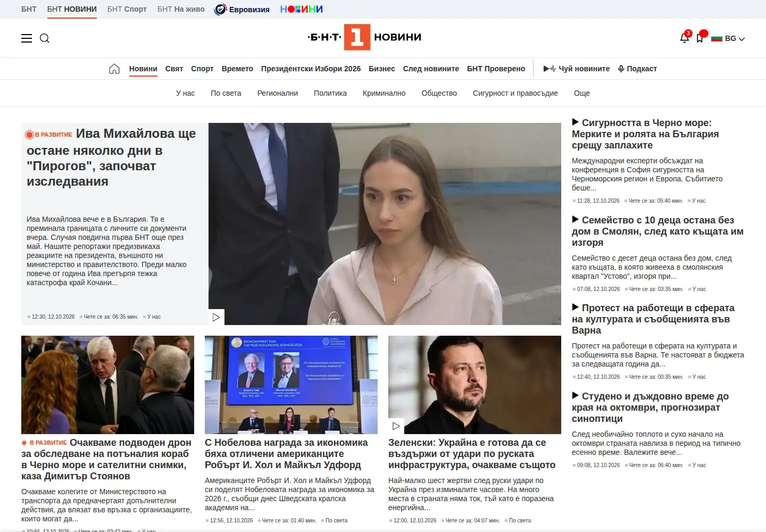Go to home via house icon
The width and height of the screenshot is (766, 532).
click(114, 69)
